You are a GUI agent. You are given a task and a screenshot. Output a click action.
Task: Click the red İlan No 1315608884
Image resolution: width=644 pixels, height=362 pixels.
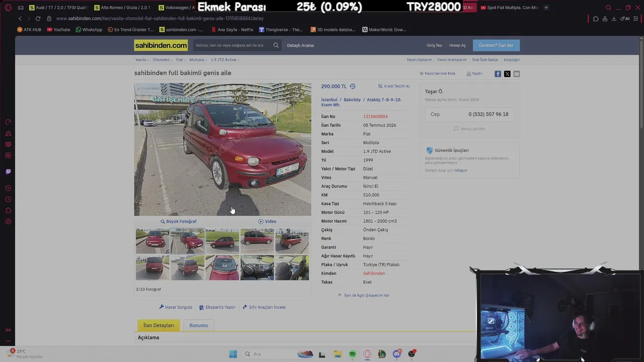point(375,117)
